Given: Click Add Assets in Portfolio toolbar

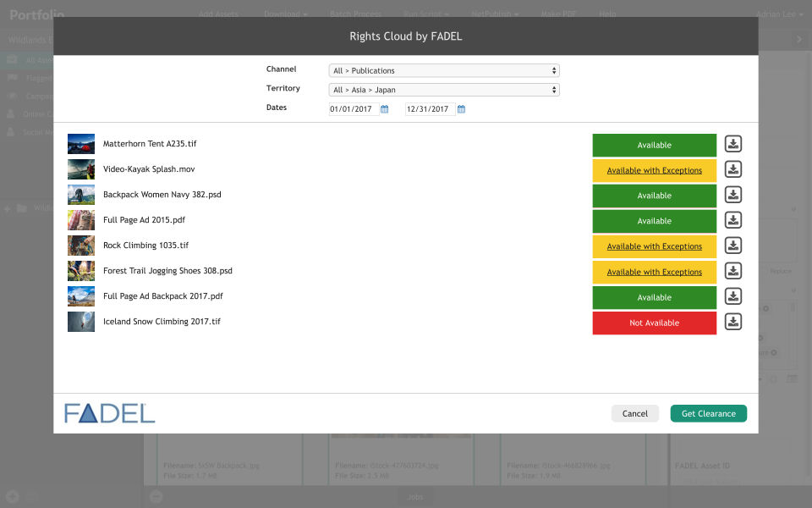Looking at the screenshot, I should pos(218,14).
